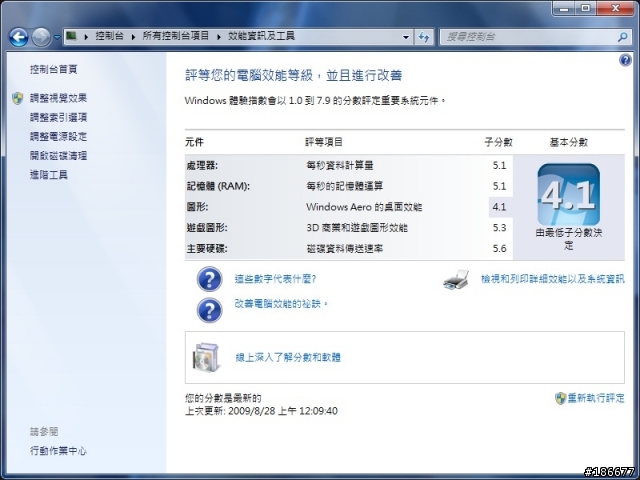Click the Back navigation arrow button
Viewport: 640px width, 480px height.
(x=18, y=37)
